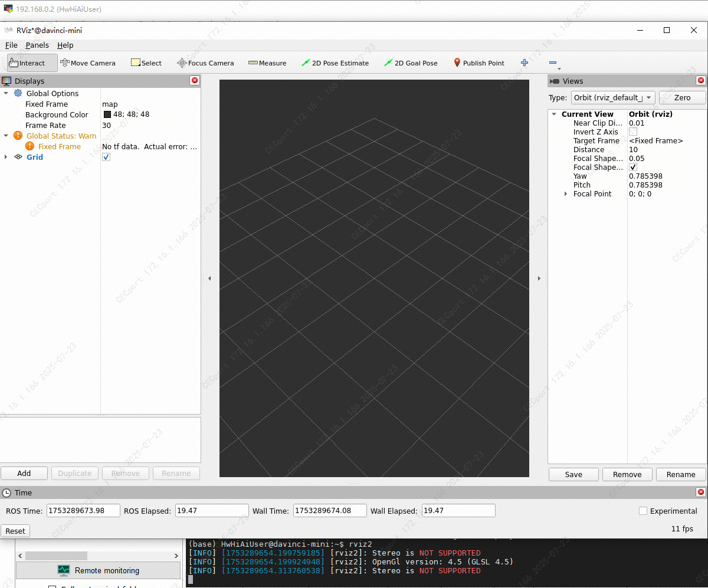708x588 pixels.
Task: Toggle the Focal Shape checkbox
Action: [633, 167]
